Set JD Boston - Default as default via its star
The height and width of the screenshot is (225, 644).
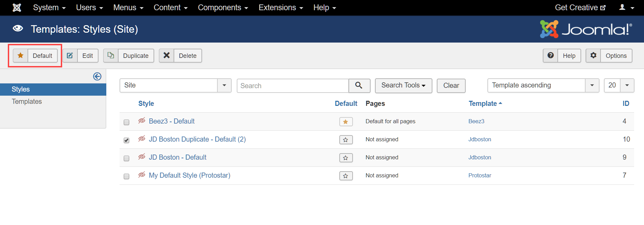(346, 158)
